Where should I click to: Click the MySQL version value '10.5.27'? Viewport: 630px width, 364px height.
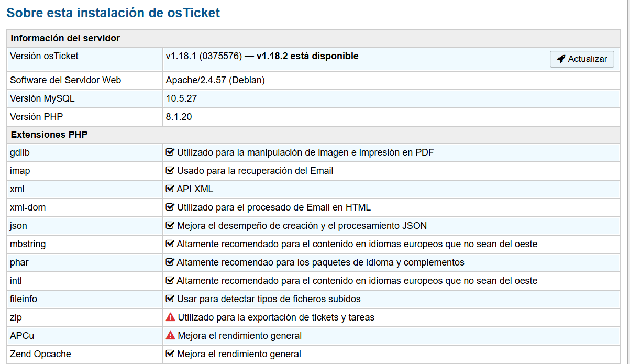pyautogui.click(x=181, y=98)
